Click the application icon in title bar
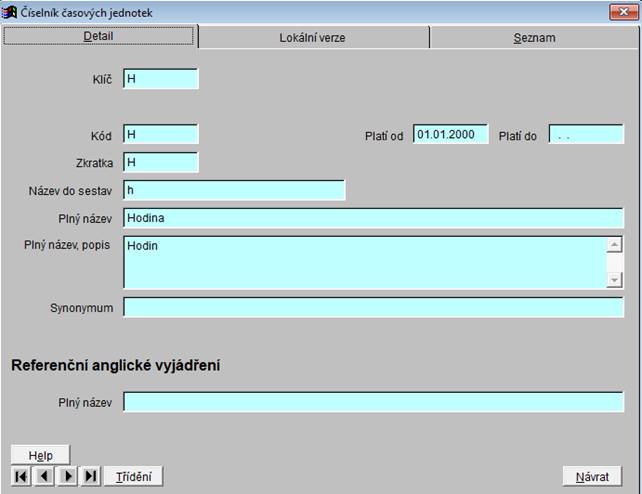This screenshot has width=642, height=494. (11, 11)
